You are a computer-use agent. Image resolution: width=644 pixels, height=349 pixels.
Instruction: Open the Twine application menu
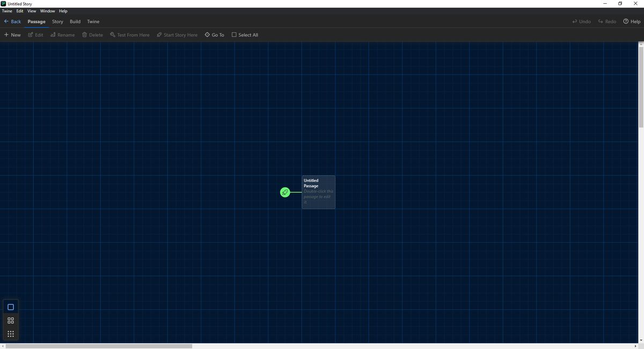(6, 11)
